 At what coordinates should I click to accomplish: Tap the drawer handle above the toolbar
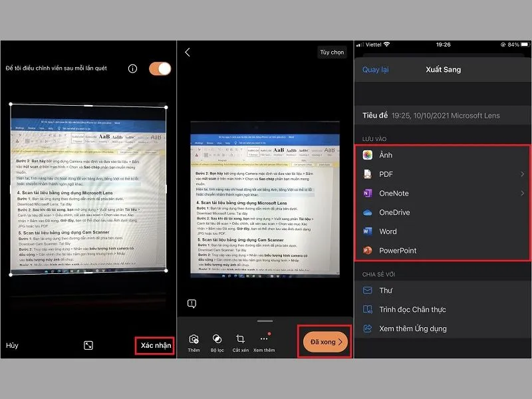tap(265, 321)
